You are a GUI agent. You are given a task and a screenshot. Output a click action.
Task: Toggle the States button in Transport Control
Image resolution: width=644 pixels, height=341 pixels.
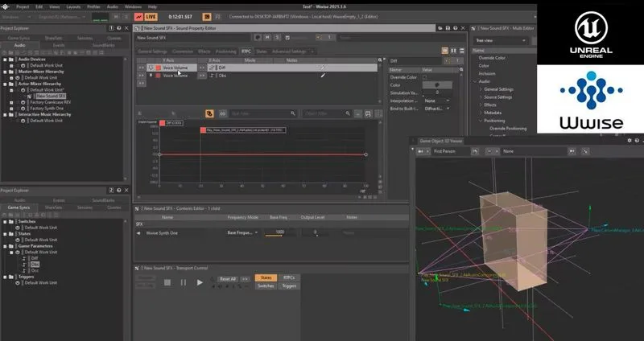click(266, 277)
